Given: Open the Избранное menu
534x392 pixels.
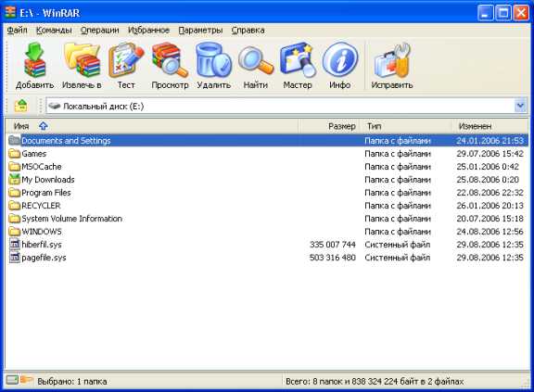Looking at the screenshot, I should point(148,30).
